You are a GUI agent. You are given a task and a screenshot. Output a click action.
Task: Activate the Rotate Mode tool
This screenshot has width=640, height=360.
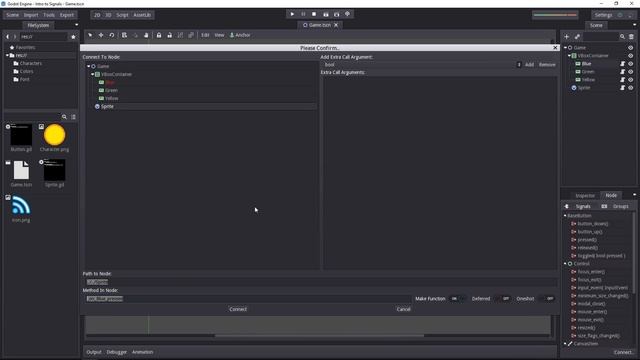111,35
